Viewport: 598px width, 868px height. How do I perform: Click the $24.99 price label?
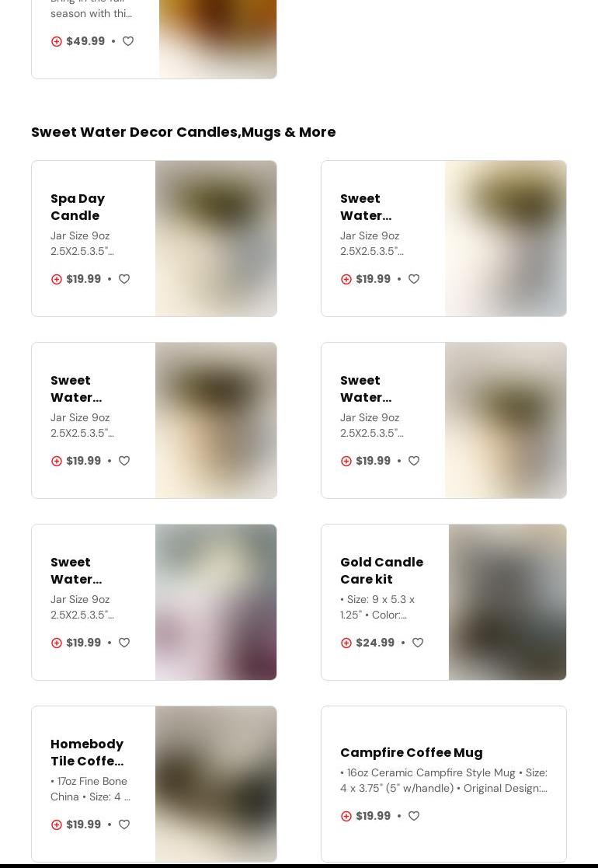tap(375, 643)
